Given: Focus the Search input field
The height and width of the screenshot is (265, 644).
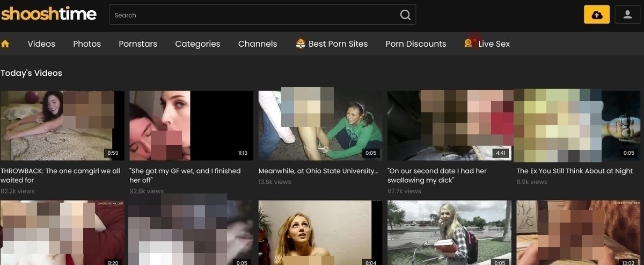Looking at the screenshot, I should [252, 15].
